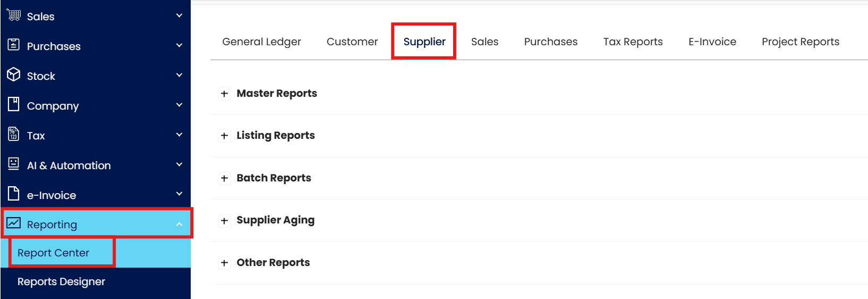This screenshot has width=868, height=299.
Task: Click the e-Invoice document icon
Action: [14, 194]
